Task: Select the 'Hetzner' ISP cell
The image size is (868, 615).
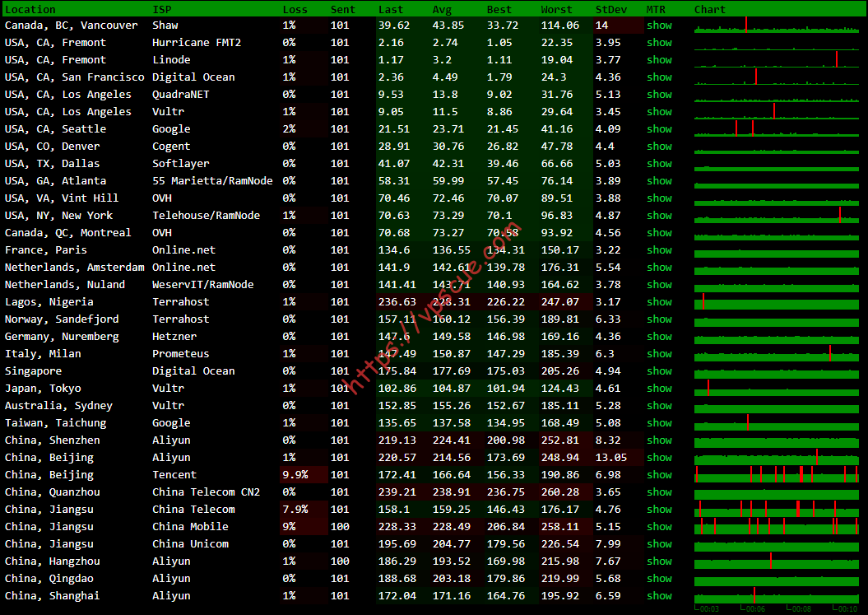Action: [174, 336]
